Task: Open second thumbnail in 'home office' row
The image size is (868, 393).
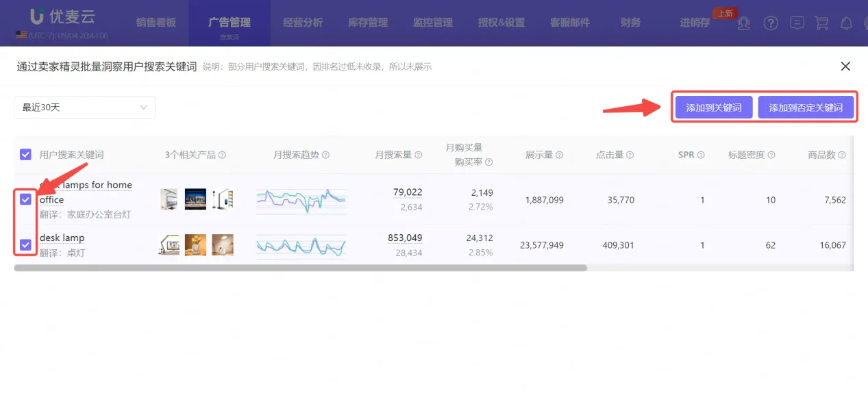Action: [196, 199]
